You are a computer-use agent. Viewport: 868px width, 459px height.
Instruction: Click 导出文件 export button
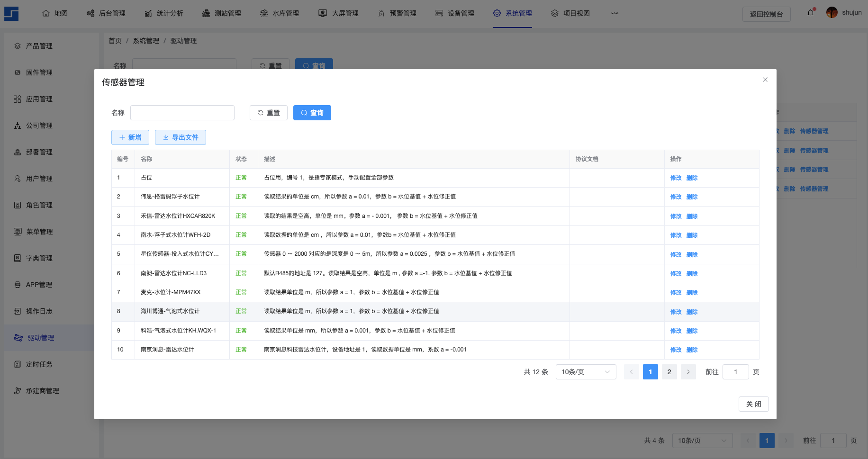181,137
